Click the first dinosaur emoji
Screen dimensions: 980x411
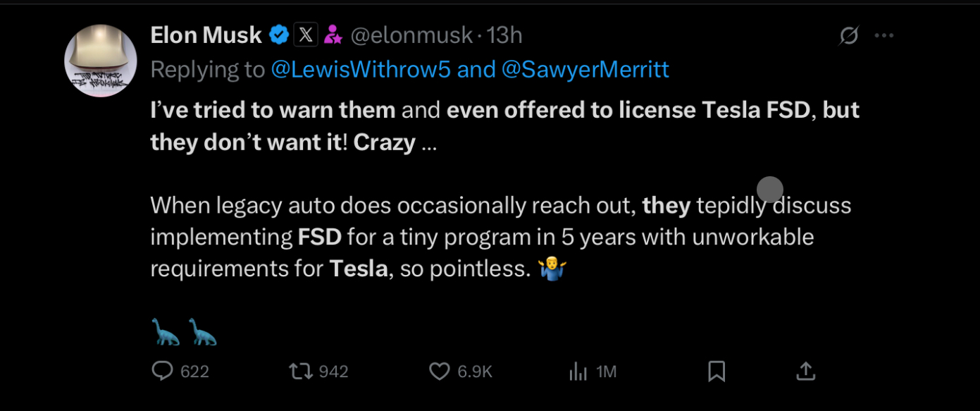pos(166,331)
